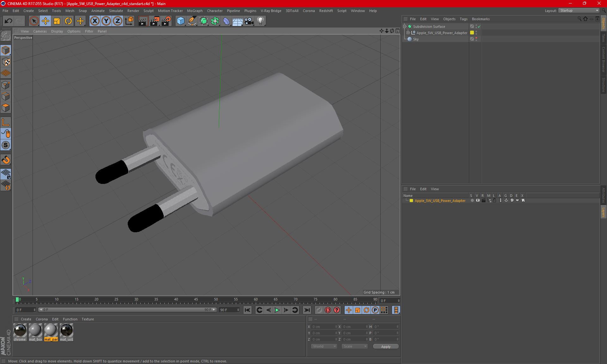The height and width of the screenshot is (364, 607).
Task: Go to start of animation
Action: click(248, 310)
